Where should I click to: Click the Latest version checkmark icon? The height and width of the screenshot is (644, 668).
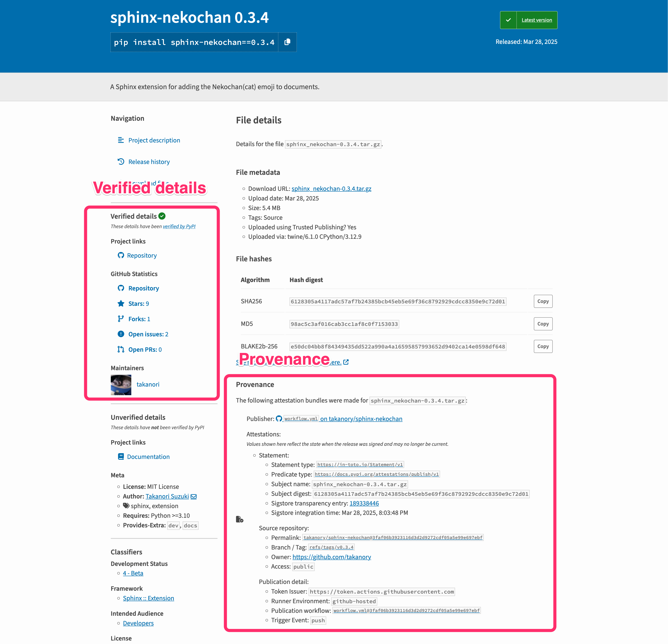click(x=508, y=20)
